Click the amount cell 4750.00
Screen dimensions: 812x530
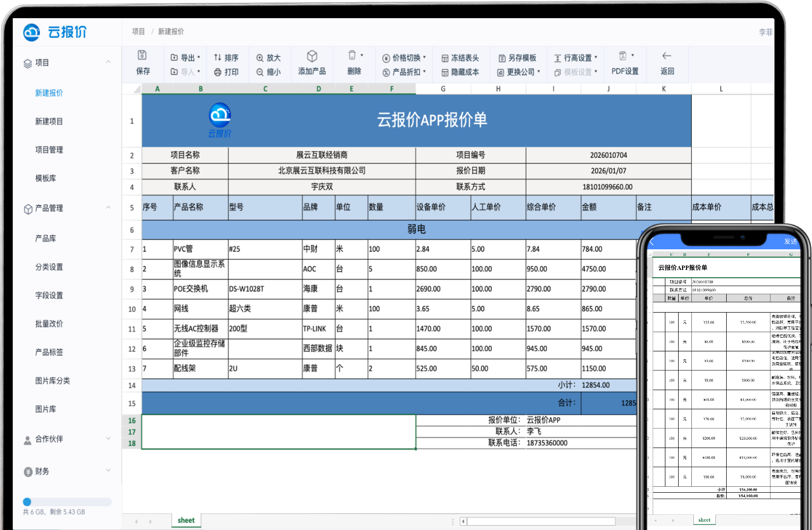pos(608,269)
